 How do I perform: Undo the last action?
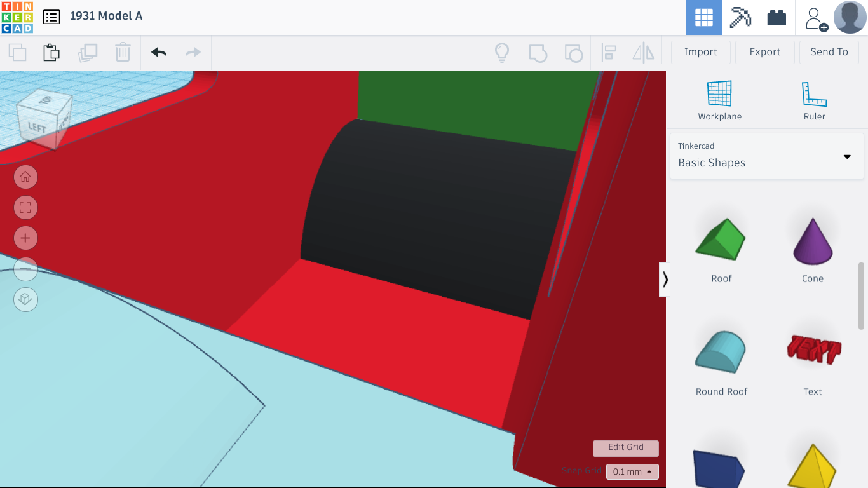[x=159, y=52]
